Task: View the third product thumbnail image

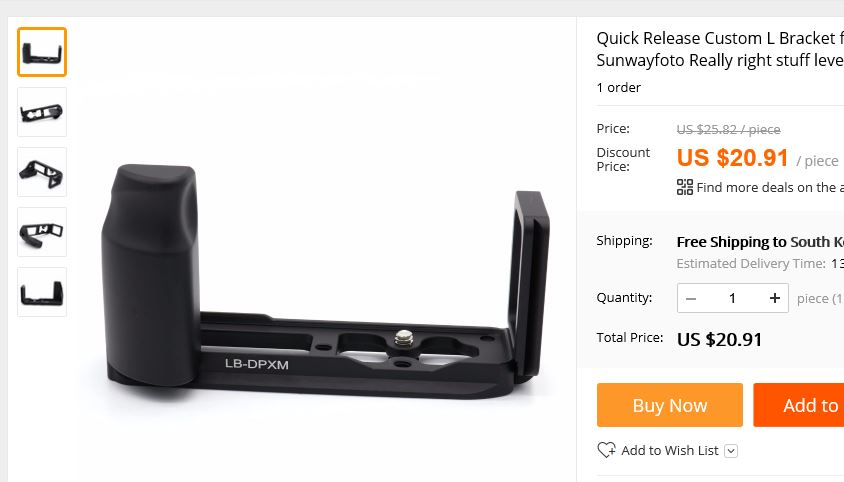Action: (x=42, y=172)
